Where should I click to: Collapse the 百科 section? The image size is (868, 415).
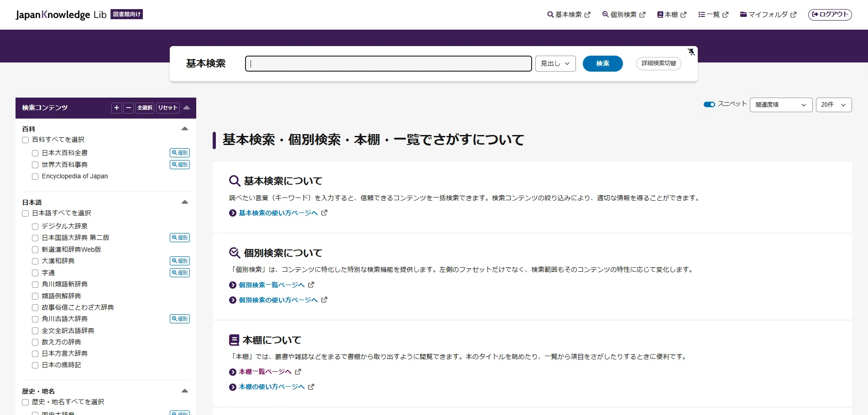tap(185, 129)
